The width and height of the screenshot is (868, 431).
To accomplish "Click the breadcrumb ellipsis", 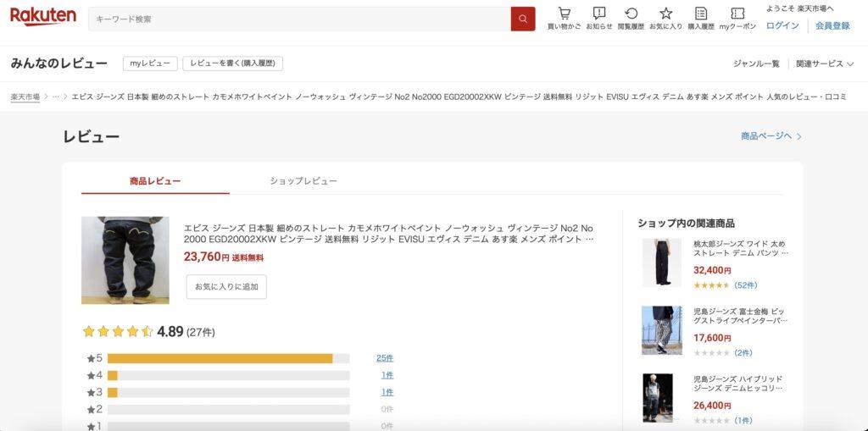I will coord(55,97).
